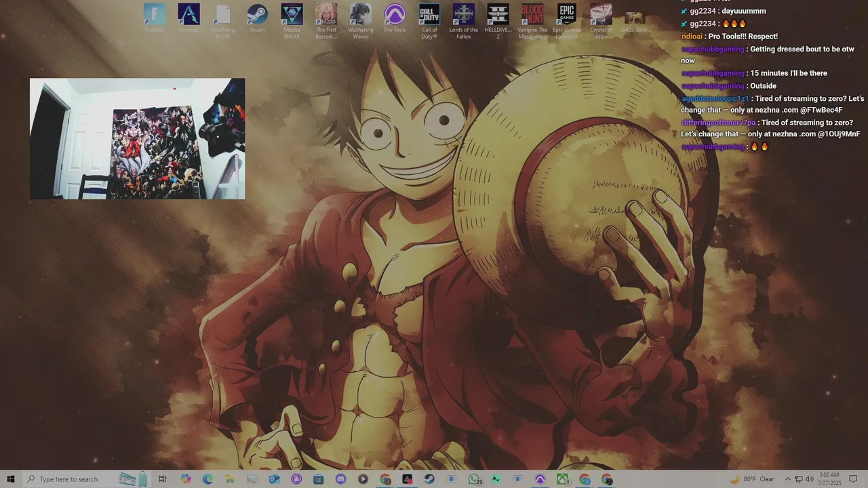This screenshot has width=868, height=488.
Task: Open Task View in the taskbar
Action: (163, 479)
